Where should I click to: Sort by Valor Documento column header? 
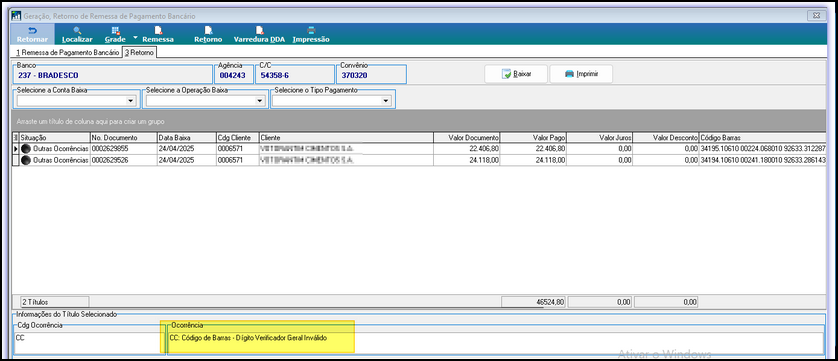pos(467,137)
